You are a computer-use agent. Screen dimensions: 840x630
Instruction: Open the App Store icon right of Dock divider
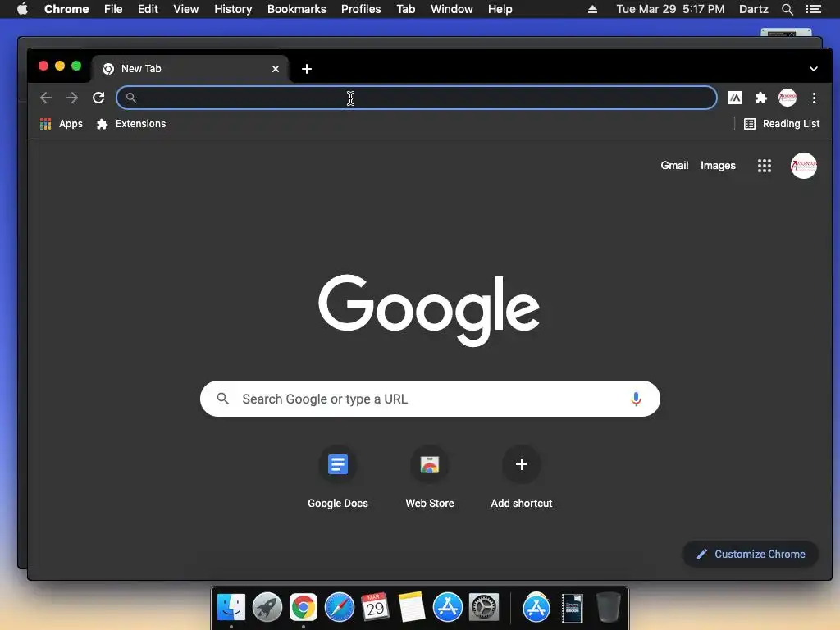536,608
